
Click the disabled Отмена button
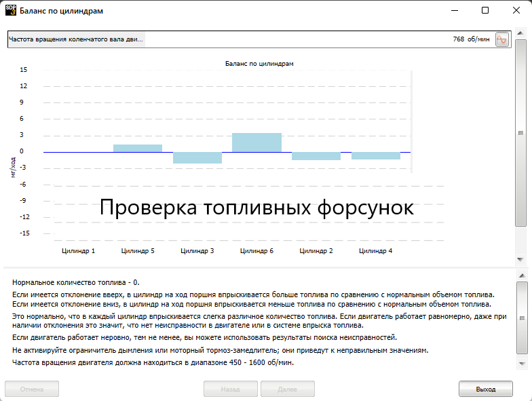tap(32, 389)
